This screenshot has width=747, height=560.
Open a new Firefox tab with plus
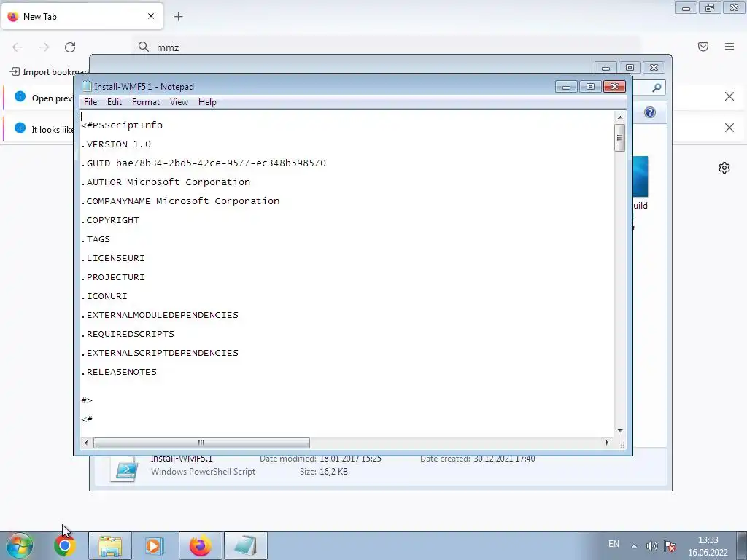pyautogui.click(x=179, y=17)
